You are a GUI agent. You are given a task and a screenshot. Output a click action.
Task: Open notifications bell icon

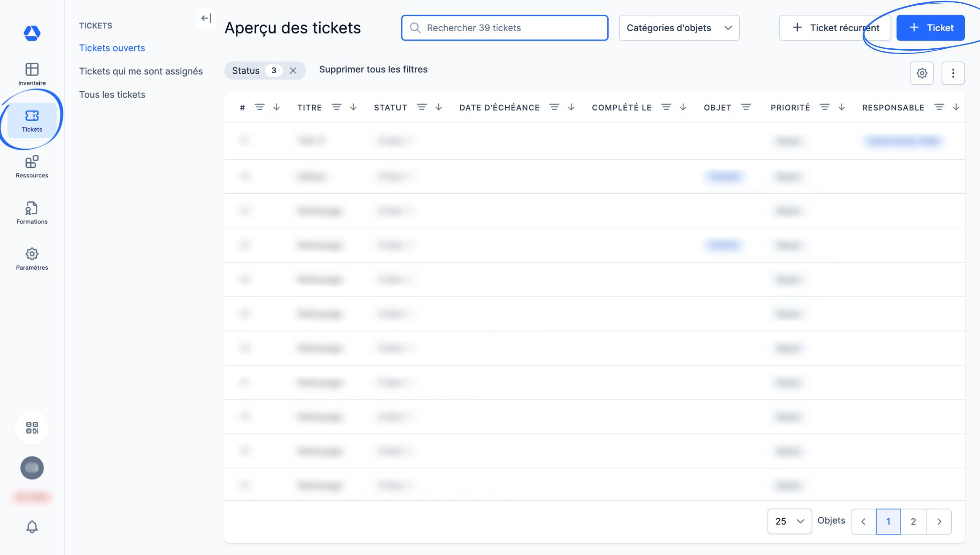click(32, 527)
